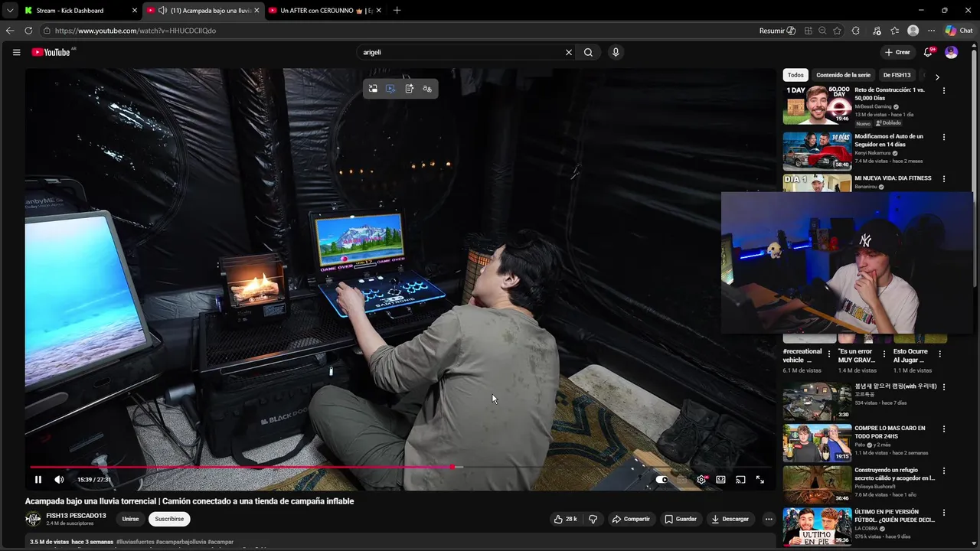Open the notifications bell with 9+ badge

pos(928,52)
